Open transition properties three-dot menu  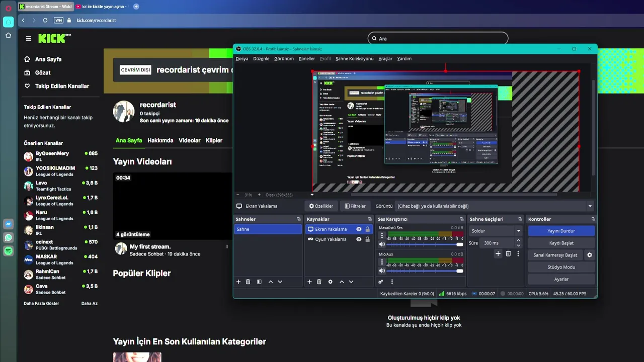coord(518,254)
